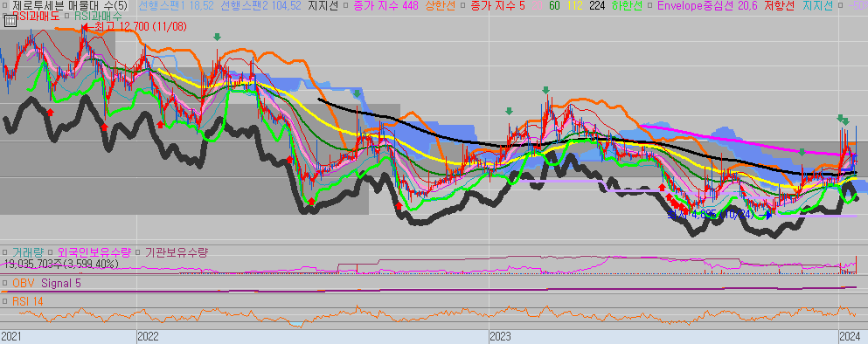Click the 19,035,703주(3,599.40%) volume value
Screen dimensions: 868x344
point(60,264)
